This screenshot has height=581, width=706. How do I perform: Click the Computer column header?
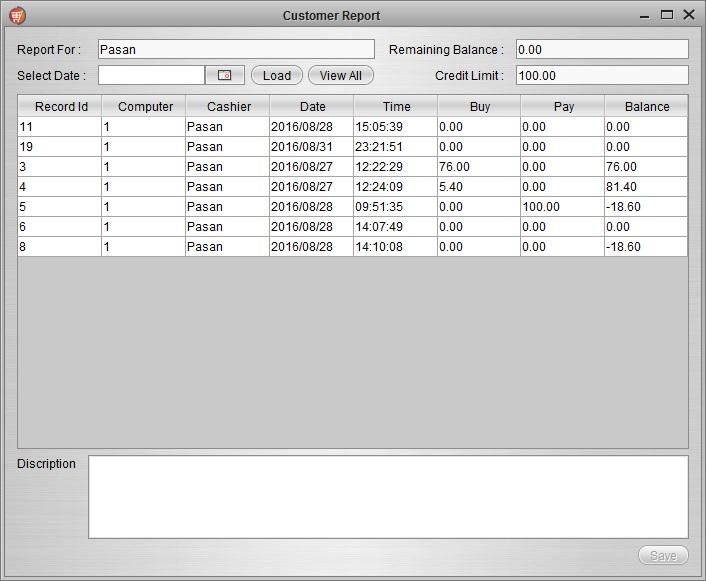click(x=144, y=106)
